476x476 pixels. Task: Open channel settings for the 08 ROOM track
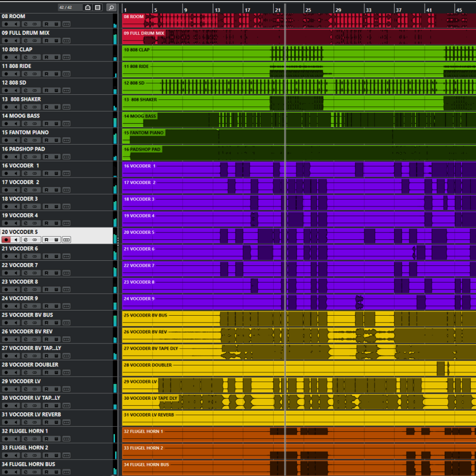[26, 24]
